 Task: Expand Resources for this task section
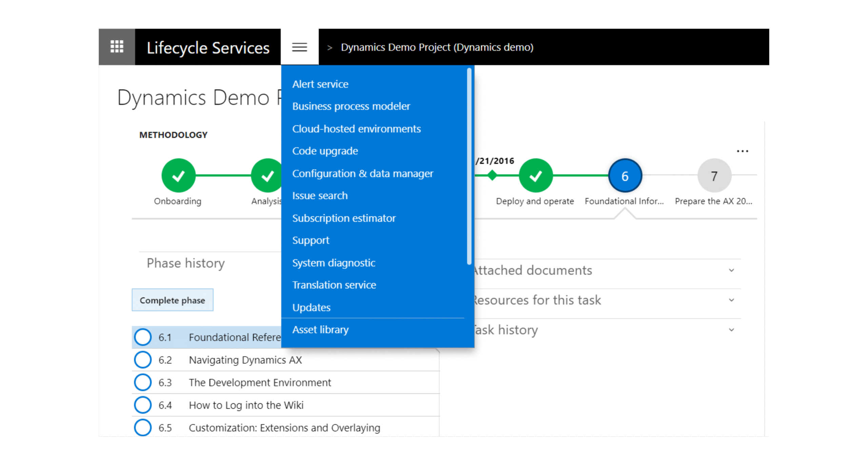point(731,300)
